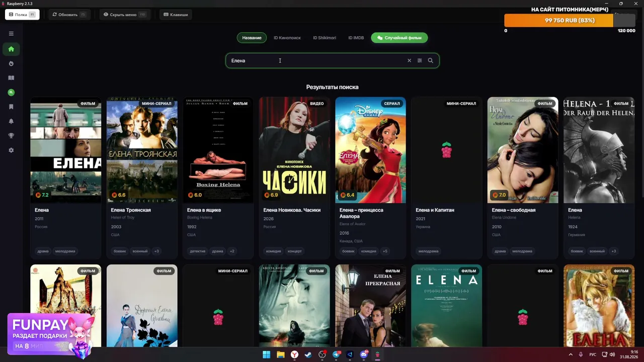Screen dimensions: 644x362
Task: Click the FunPay gifts banner
Action: (50, 334)
